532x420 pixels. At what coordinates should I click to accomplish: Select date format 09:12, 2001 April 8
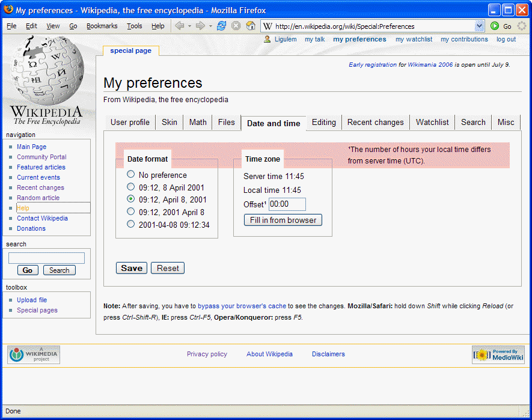pos(130,212)
